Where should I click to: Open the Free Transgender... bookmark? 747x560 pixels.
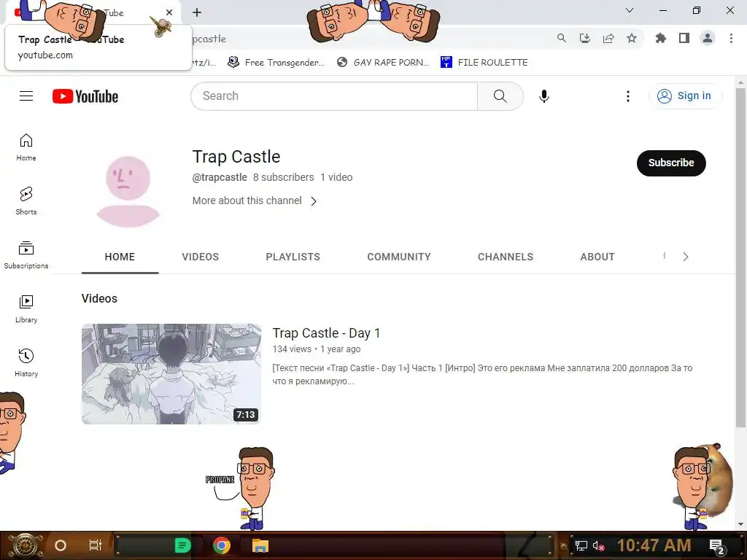(x=276, y=63)
